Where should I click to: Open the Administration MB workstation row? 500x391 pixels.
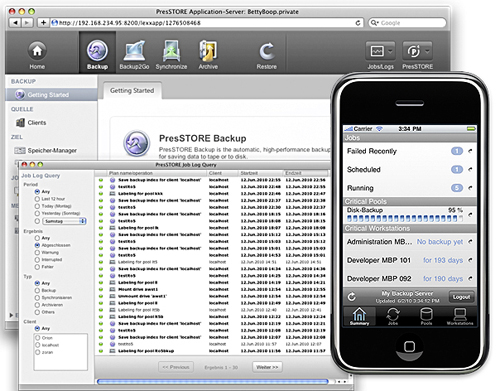(x=410, y=242)
